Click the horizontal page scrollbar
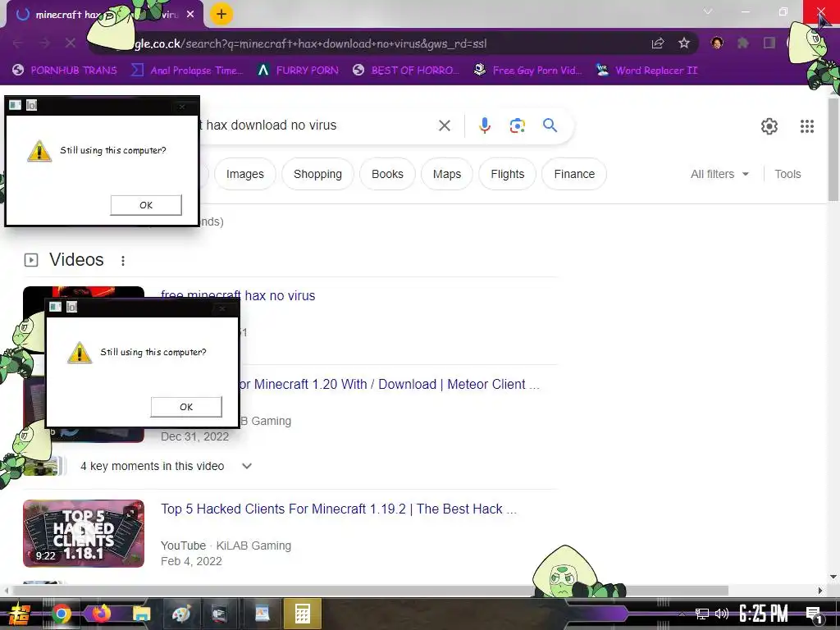Viewport: 840px width, 630px height. pos(370,591)
